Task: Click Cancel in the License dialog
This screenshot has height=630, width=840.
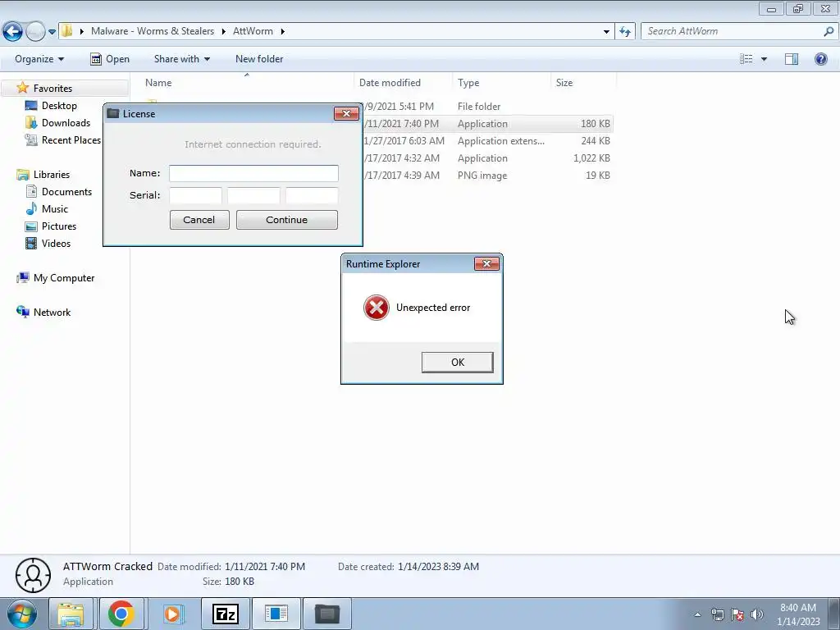Action: 199,220
